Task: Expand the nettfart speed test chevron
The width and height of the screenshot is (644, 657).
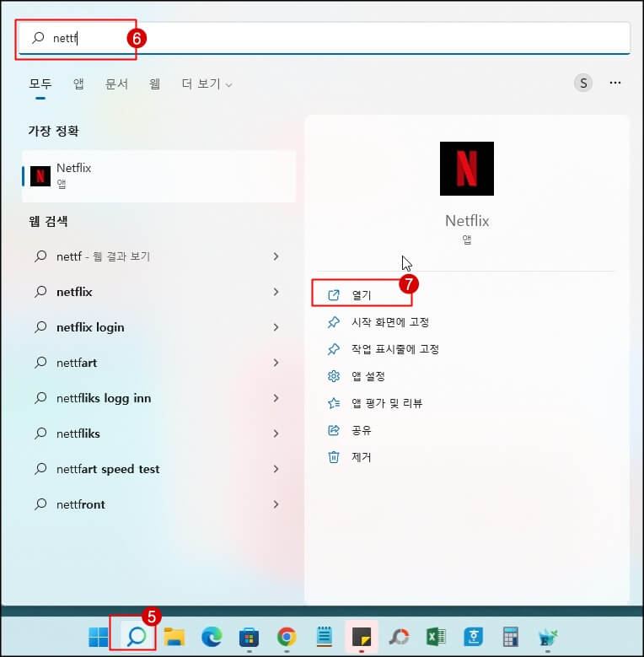Action: pyautogui.click(x=276, y=469)
